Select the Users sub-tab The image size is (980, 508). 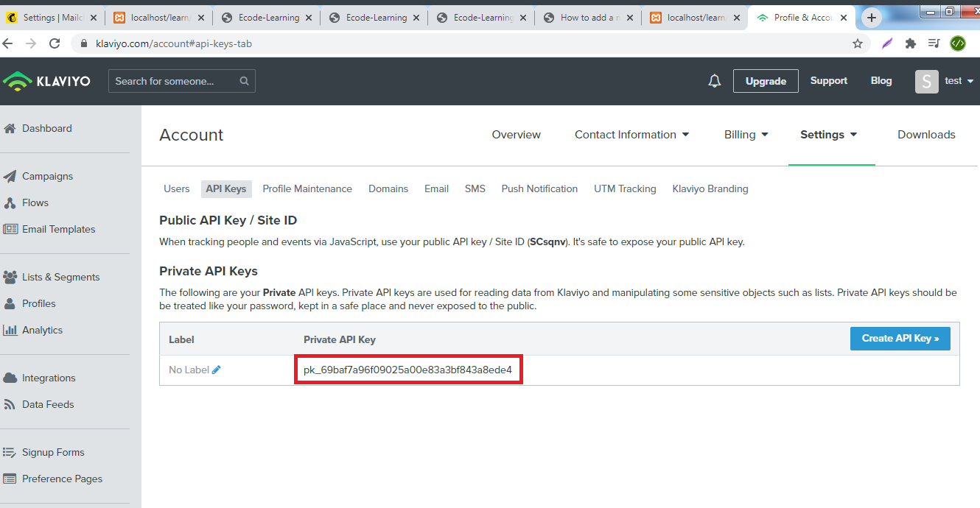(x=177, y=189)
